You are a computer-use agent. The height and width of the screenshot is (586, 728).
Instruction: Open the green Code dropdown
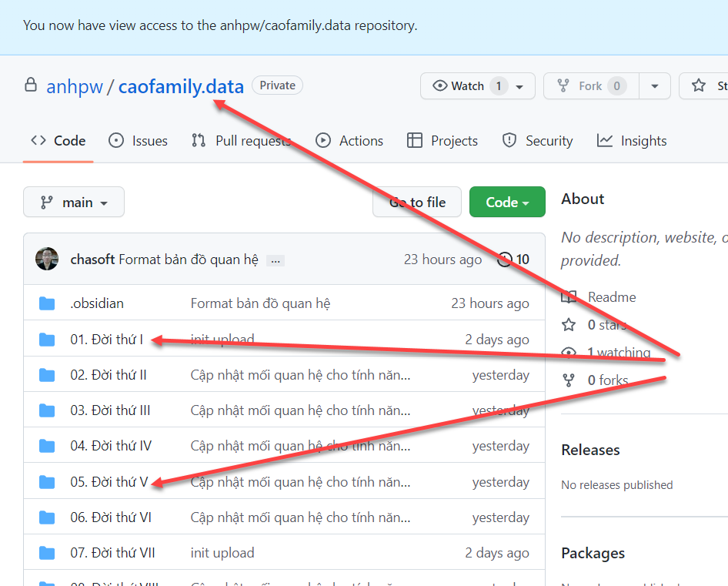click(x=507, y=203)
